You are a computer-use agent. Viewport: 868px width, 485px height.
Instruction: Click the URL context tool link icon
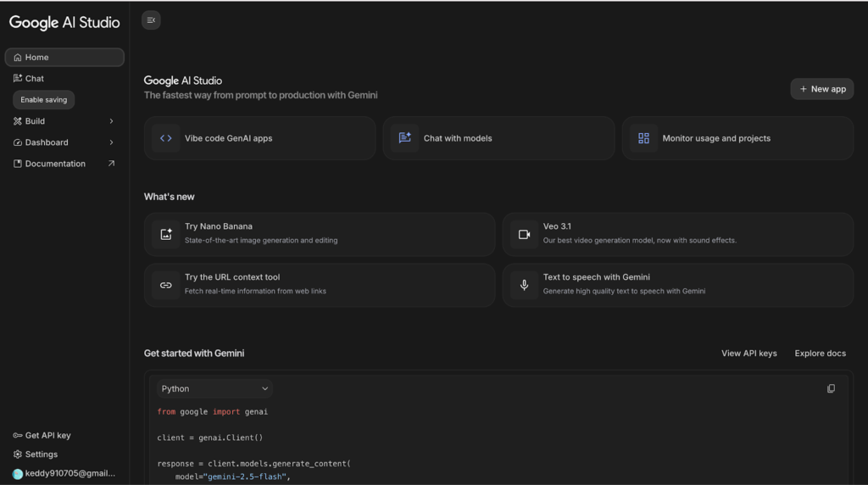pos(166,285)
